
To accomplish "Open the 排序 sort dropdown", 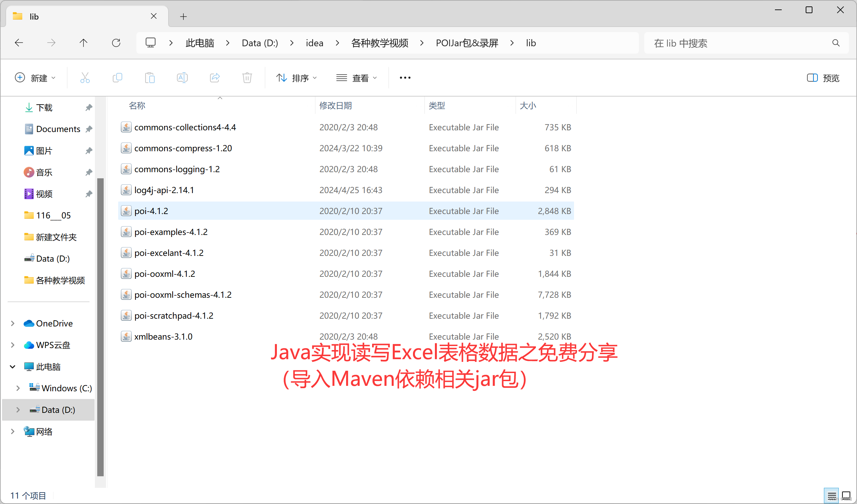I will pos(296,78).
